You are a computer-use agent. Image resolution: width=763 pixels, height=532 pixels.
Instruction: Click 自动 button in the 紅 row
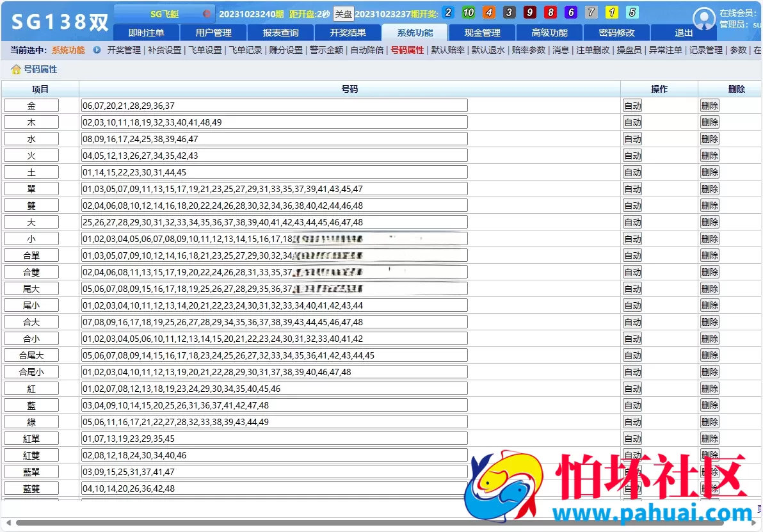pos(632,389)
